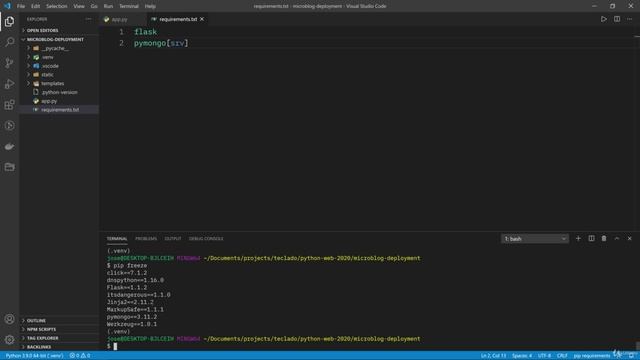
Task: Click line 1 text flask in editor
Action: point(145,32)
